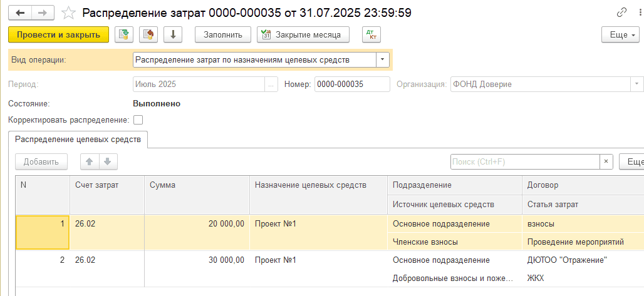Expand the Вид операции dropdown
644x296 pixels.
(x=382, y=60)
